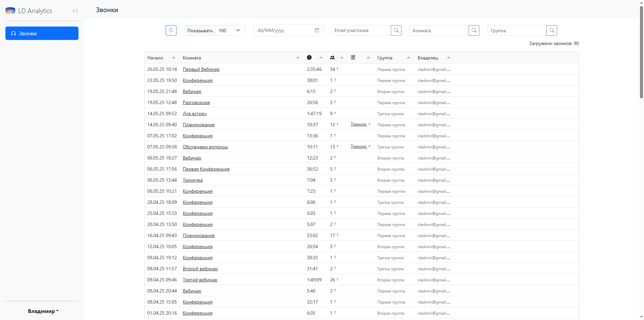
Task: Open the Первый Вебинар room link
Action: click(201, 69)
